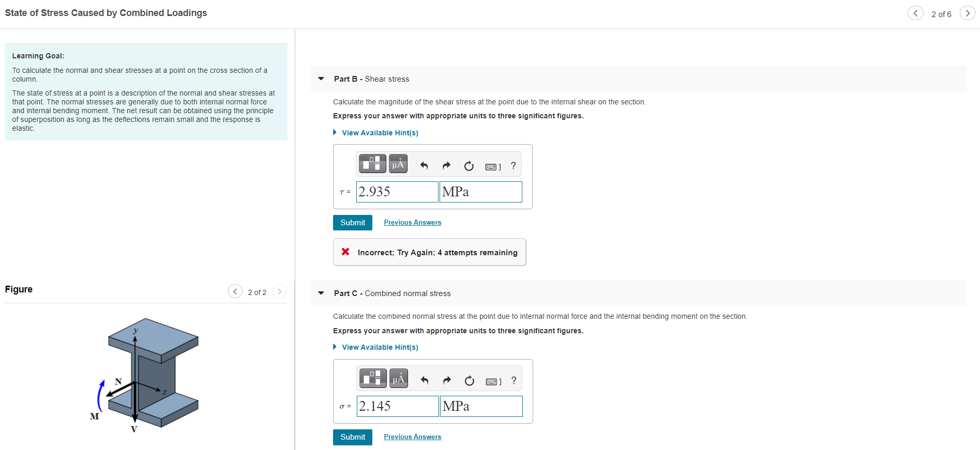This screenshot has height=450, width=980.
Task: Submit the Part C normal stress answer
Action: [353, 437]
